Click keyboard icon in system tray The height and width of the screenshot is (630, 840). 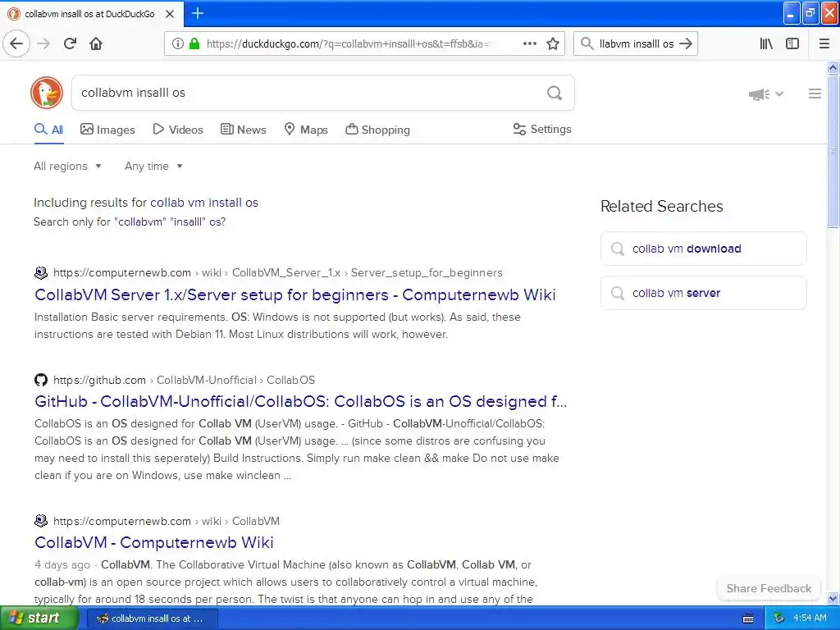pos(748,619)
